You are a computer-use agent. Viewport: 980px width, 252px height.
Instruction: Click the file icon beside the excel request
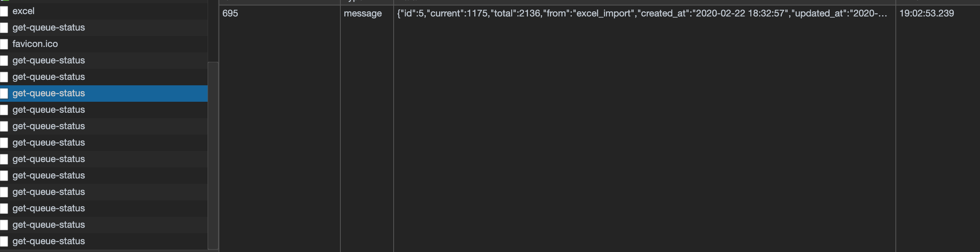4,11
